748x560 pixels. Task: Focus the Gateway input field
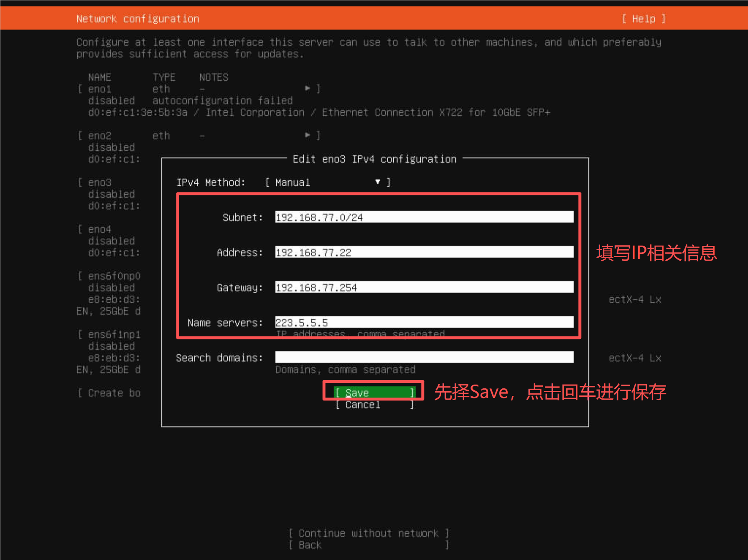click(424, 287)
